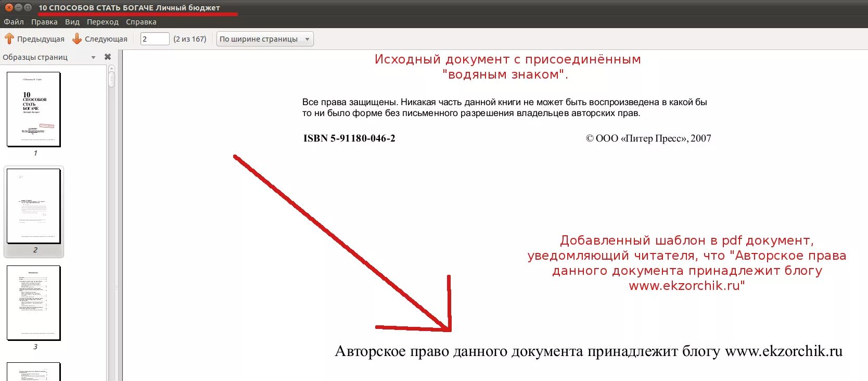Click the 'Образцы страниц' panel title
This screenshot has height=381, width=868.
point(35,57)
